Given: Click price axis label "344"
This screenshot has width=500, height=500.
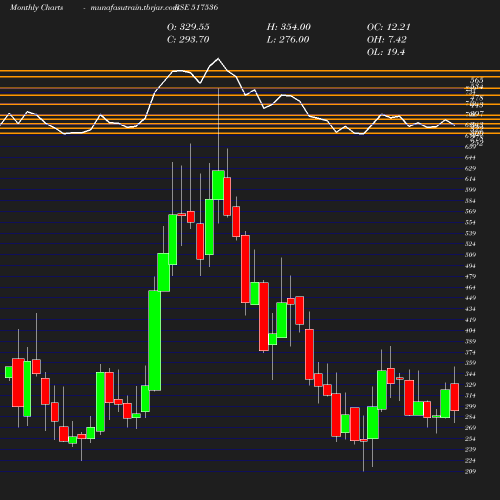Looking at the screenshot, I should click(x=470, y=374).
